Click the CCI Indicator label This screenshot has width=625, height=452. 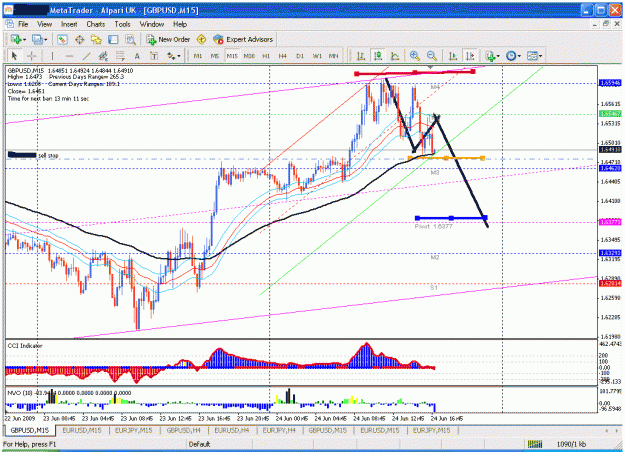25,346
